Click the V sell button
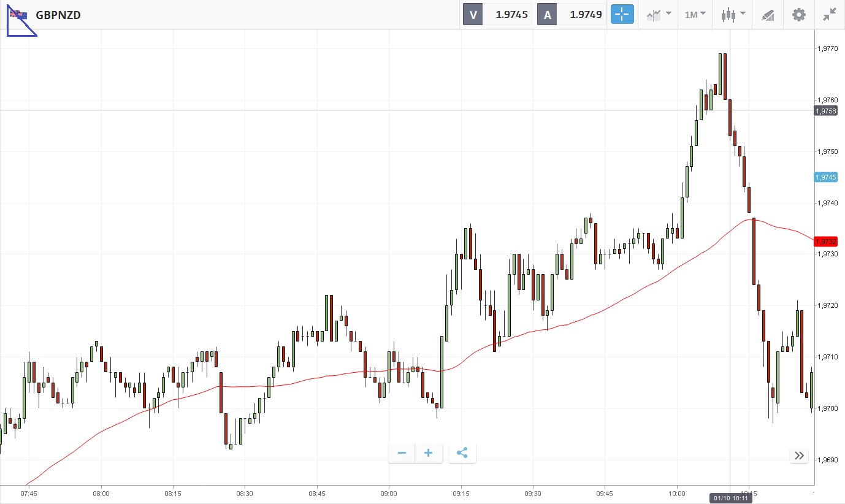Image resolution: width=845 pixels, height=504 pixels. pos(473,15)
